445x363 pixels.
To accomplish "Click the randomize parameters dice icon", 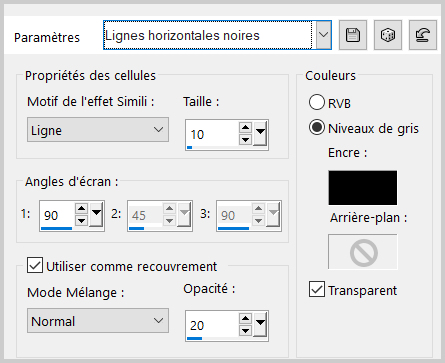I will pos(388,35).
